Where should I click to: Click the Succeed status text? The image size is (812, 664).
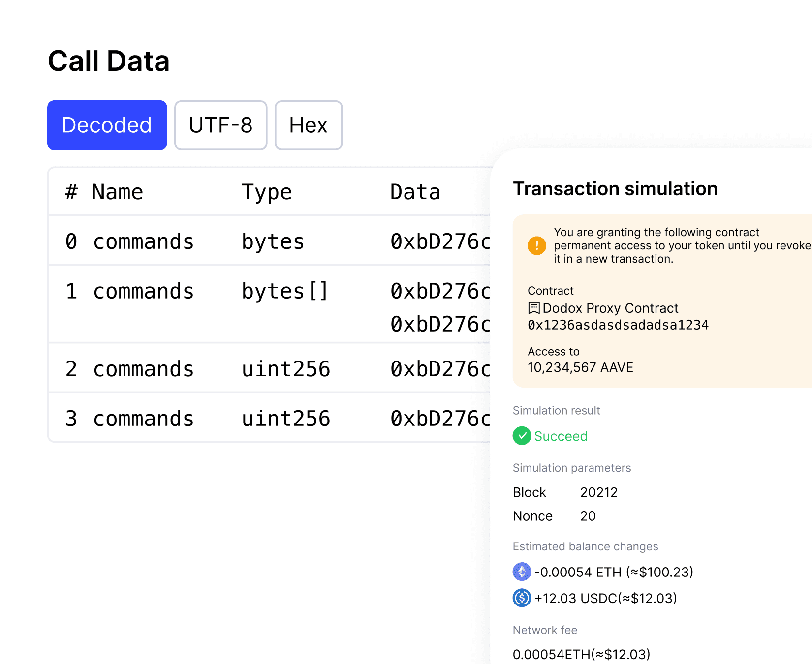pyautogui.click(x=561, y=436)
